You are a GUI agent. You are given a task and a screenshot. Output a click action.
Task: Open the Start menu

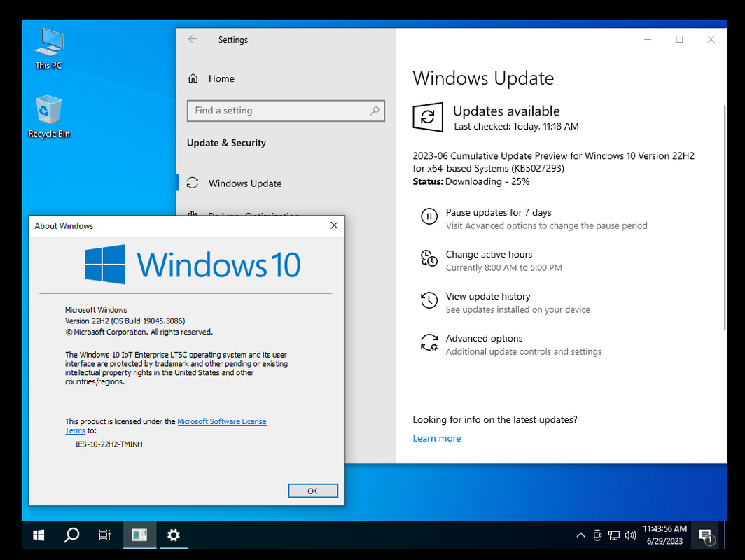[x=39, y=535]
